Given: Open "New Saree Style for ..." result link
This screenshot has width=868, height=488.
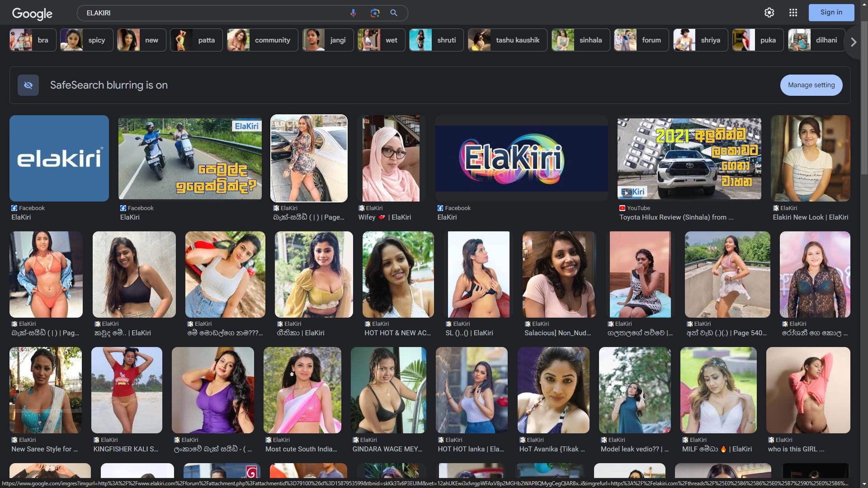Looking at the screenshot, I should coord(45,449).
